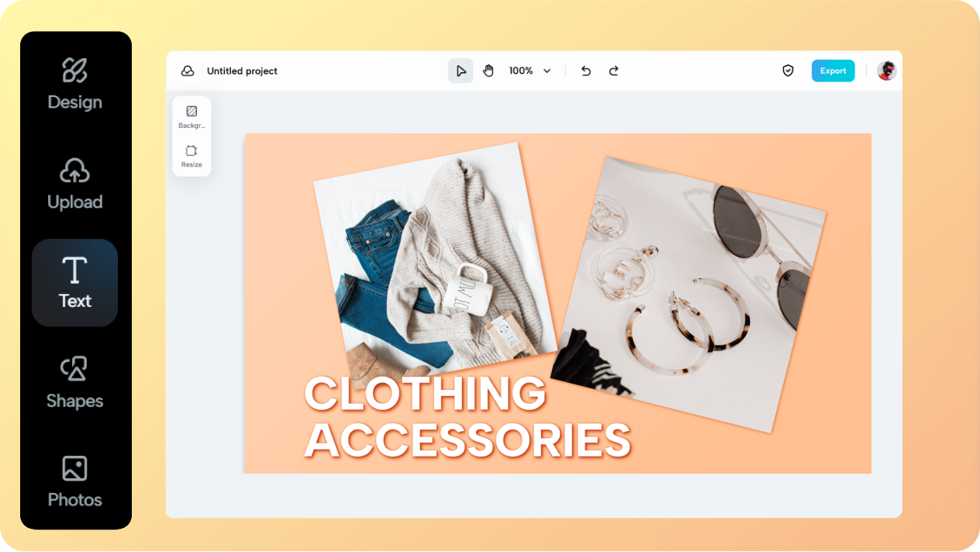The width and height of the screenshot is (980, 552).
Task: Open the Background editing option
Action: click(192, 115)
